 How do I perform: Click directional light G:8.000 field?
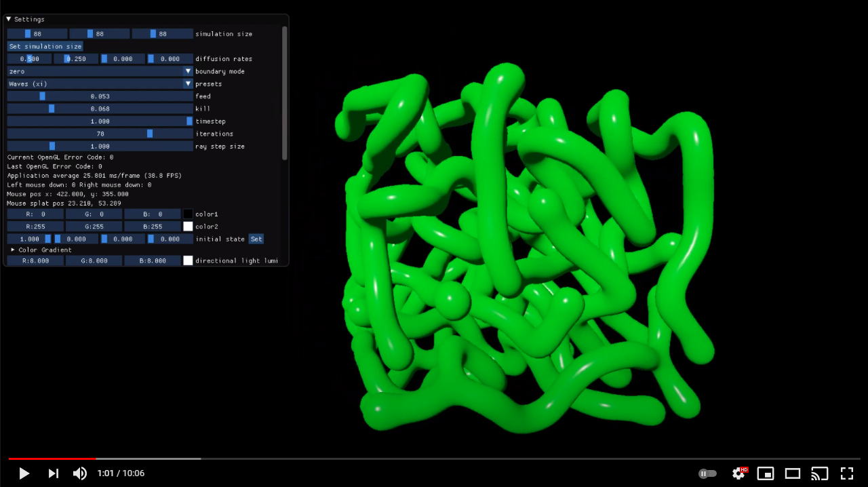tap(94, 260)
